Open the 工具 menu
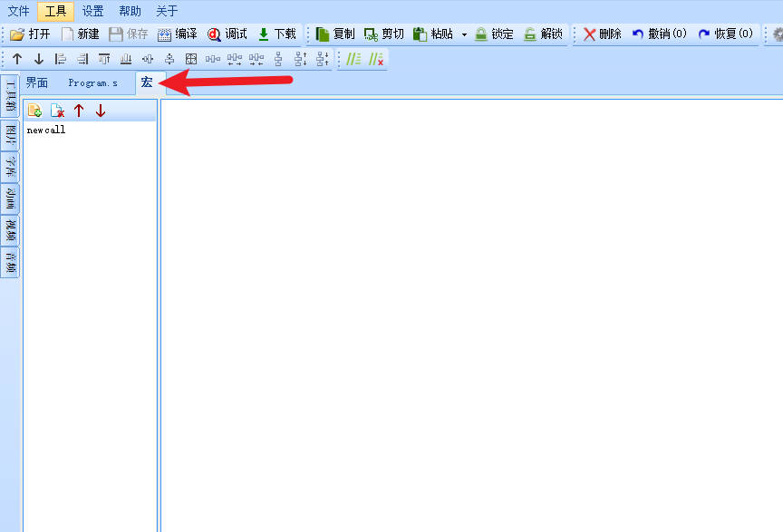This screenshot has width=783, height=532. point(55,11)
